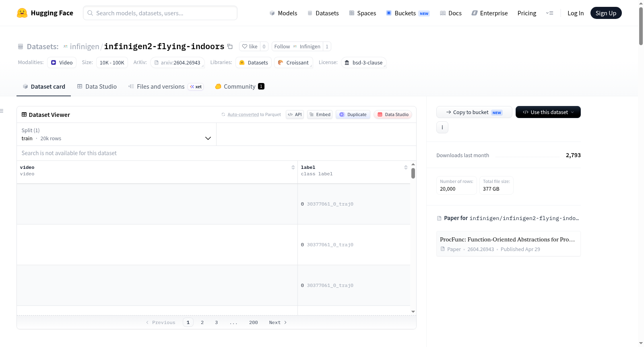Click the Sign Up button
The height and width of the screenshot is (347, 644).
tap(606, 13)
